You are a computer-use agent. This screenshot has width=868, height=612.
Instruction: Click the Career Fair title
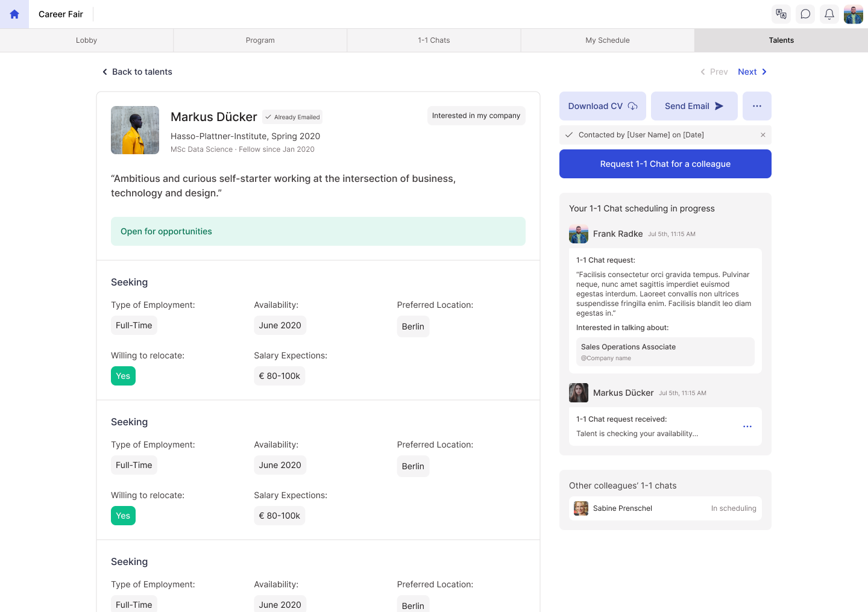(x=61, y=14)
